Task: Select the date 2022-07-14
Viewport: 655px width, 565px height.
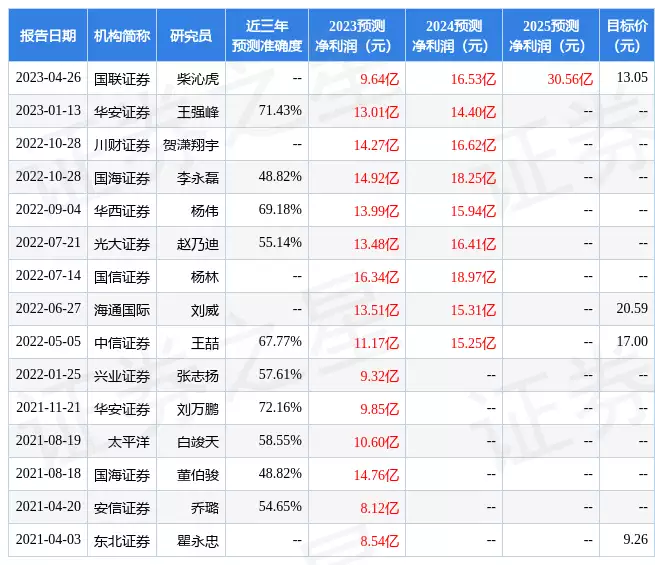Action: 48,276
